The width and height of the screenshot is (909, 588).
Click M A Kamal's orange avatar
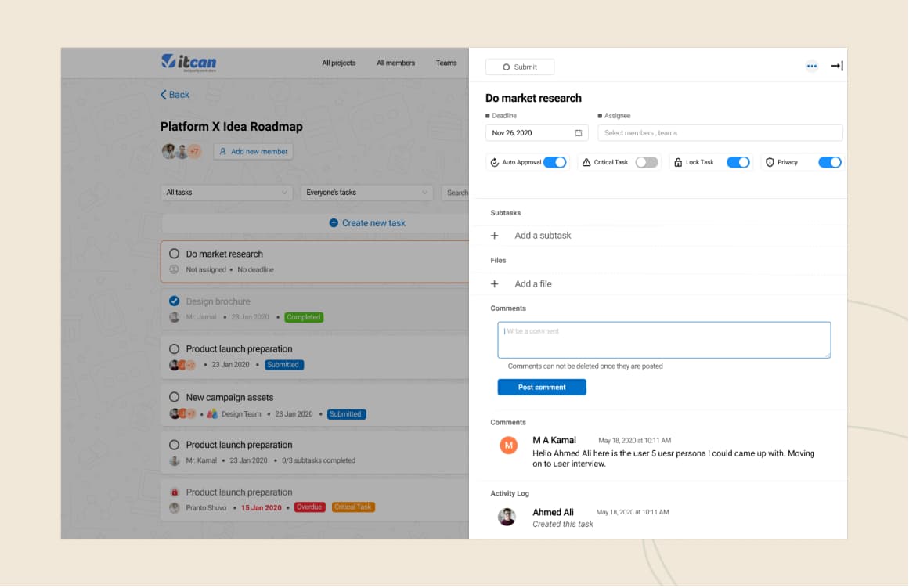coord(508,446)
